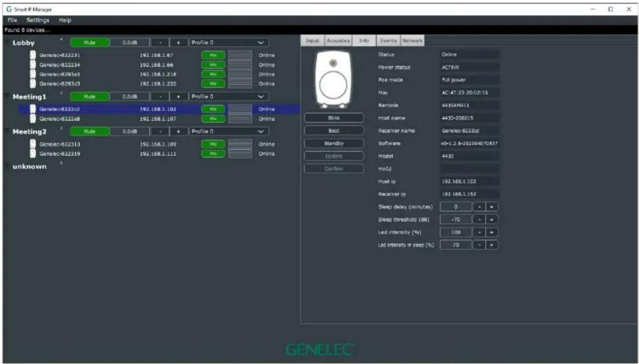Screen dimensions: 639x364
Task: Open the Settings menu
Action: pos(38,20)
